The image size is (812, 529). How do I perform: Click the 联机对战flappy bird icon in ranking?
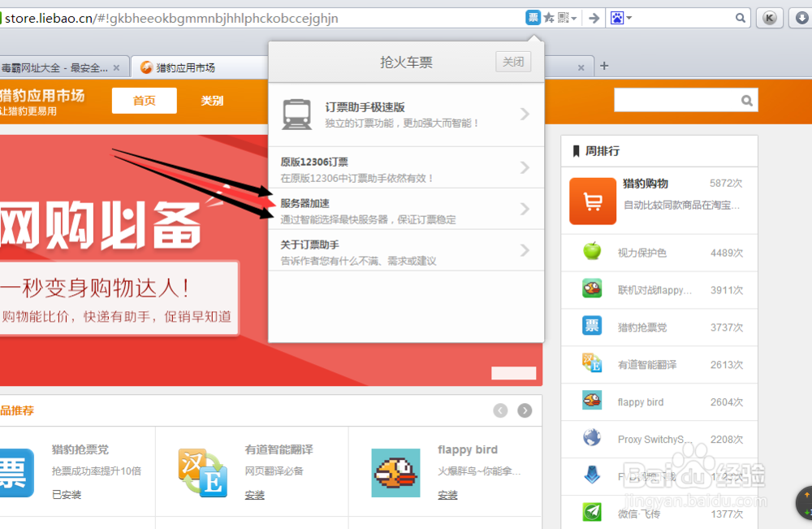click(x=592, y=288)
